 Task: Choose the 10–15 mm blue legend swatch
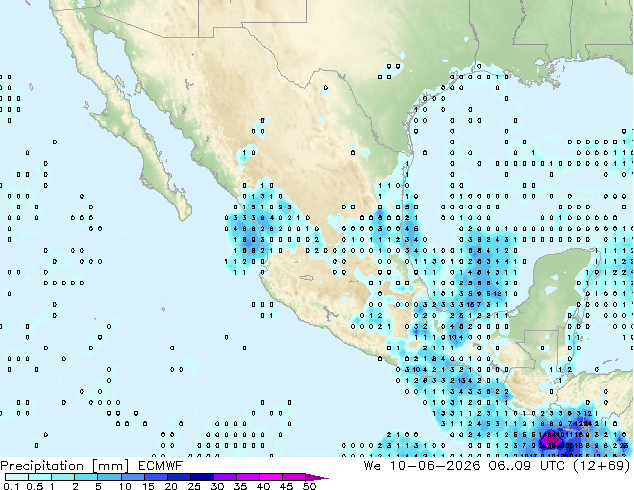coord(133,477)
